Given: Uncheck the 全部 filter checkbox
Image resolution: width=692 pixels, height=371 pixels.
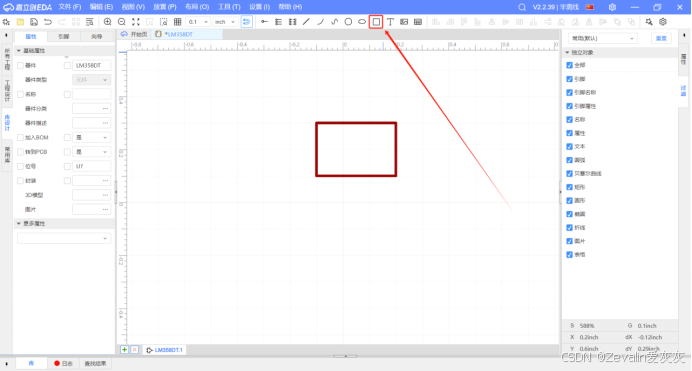Looking at the screenshot, I should pyautogui.click(x=569, y=65).
